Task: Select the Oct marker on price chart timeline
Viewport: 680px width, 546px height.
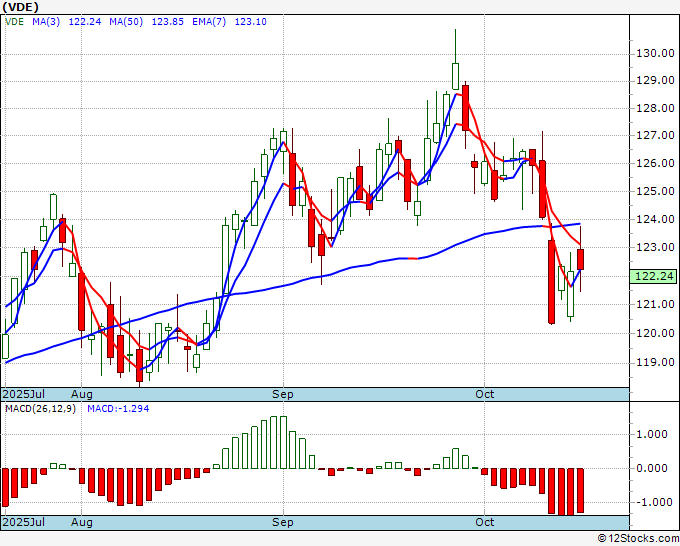Action: (x=486, y=395)
